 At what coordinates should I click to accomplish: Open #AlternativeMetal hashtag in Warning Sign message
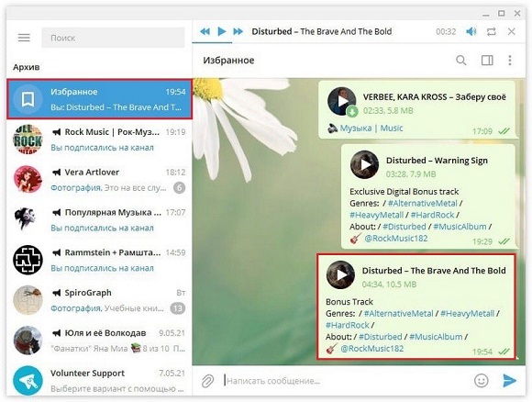click(423, 204)
